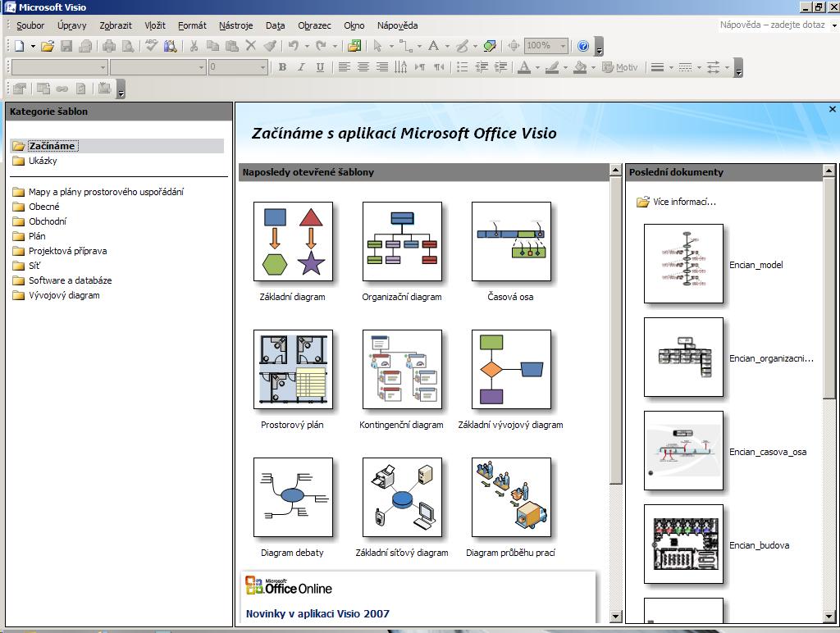
Task: Open the Nápověda menu
Action: point(397,25)
